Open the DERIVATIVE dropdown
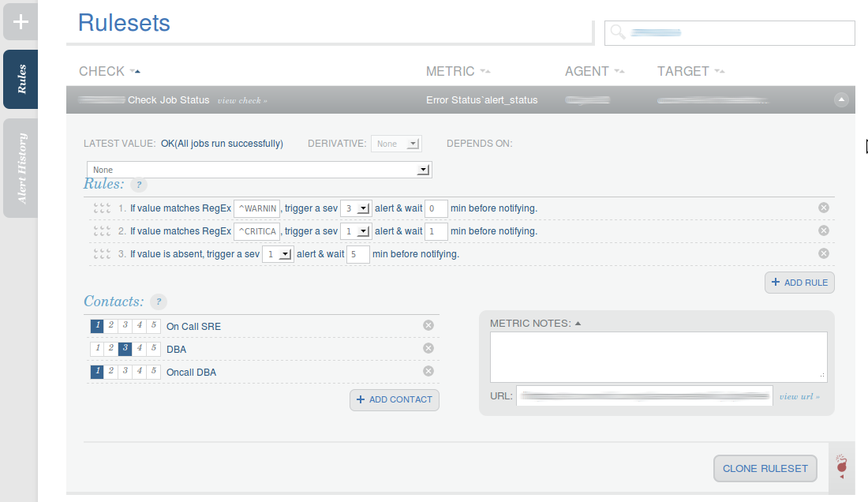 pos(396,143)
